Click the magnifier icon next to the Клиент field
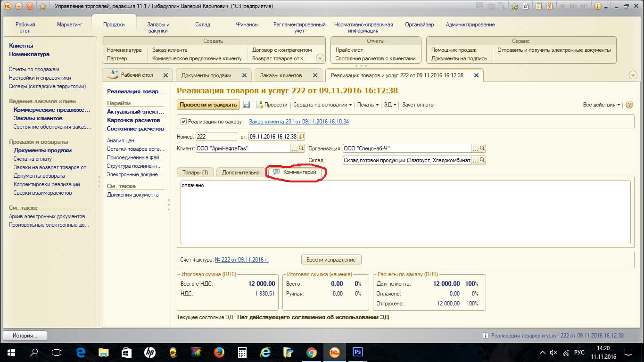The width and height of the screenshot is (644, 362). pyautogui.click(x=302, y=148)
